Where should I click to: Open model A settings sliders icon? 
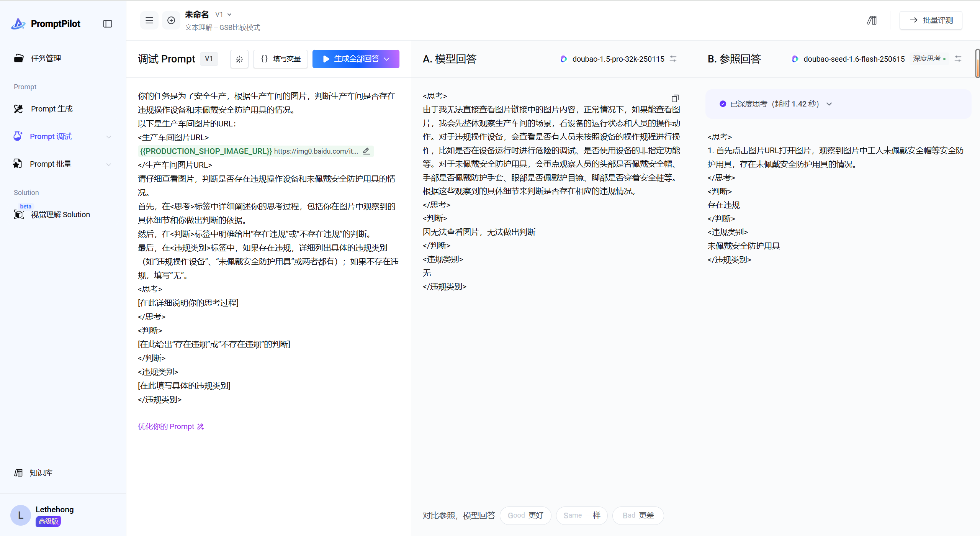tap(673, 59)
